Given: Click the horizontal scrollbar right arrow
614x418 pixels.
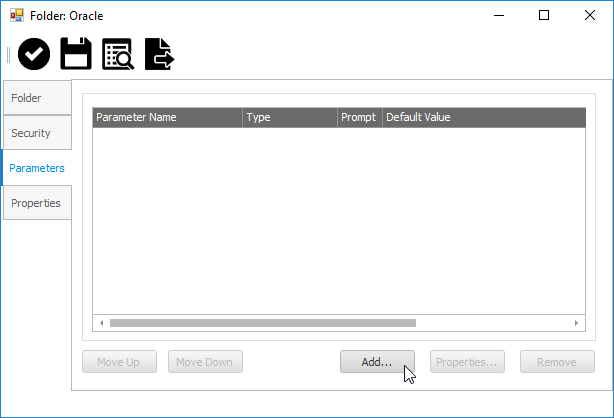Looking at the screenshot, I should (x=576, y=323).
